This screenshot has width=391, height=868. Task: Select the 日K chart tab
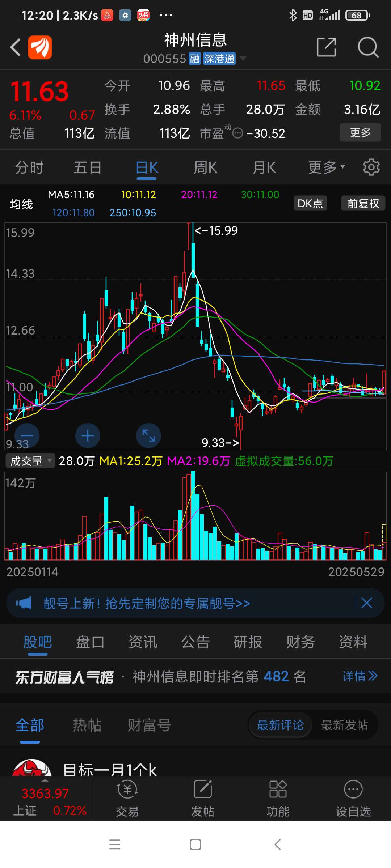[147, 167]
